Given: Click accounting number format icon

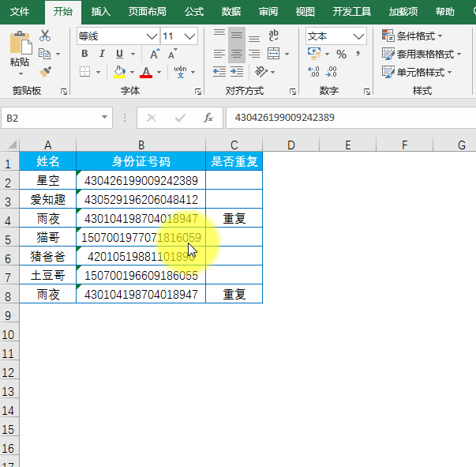Looking at the screenshot, I should [x=314, y=54].
